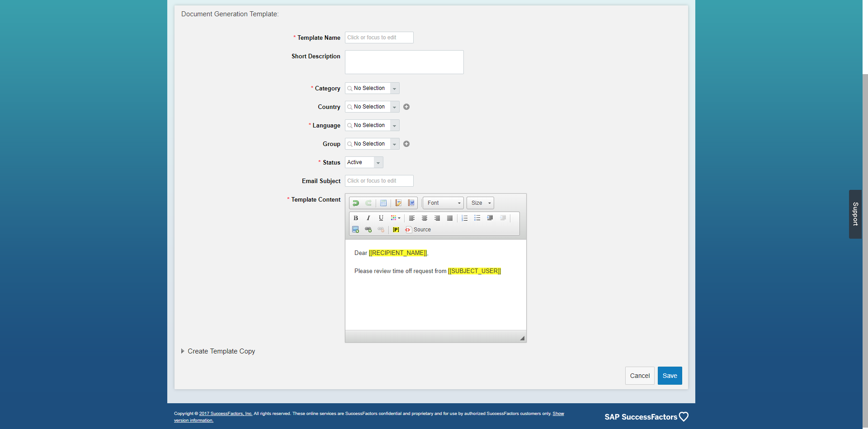Increase indent in template content
Screen dimensions: 868x429
click(490, 218)
